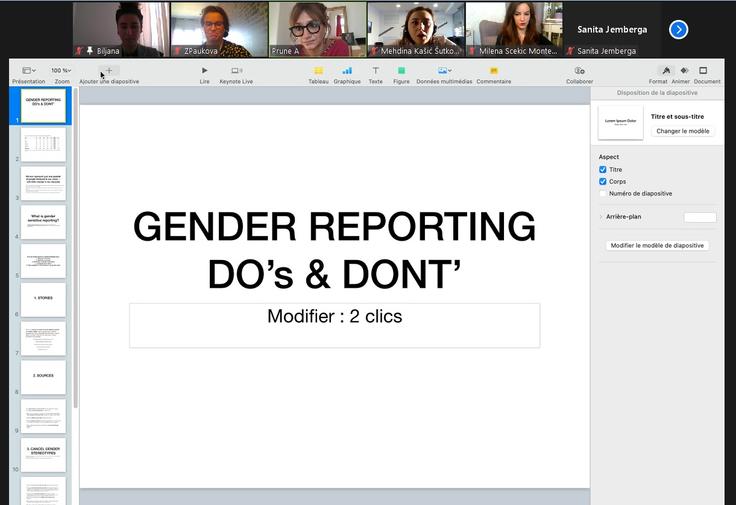
Task: Click the Arrière-plan color swatch
Action: click(700, 217)
